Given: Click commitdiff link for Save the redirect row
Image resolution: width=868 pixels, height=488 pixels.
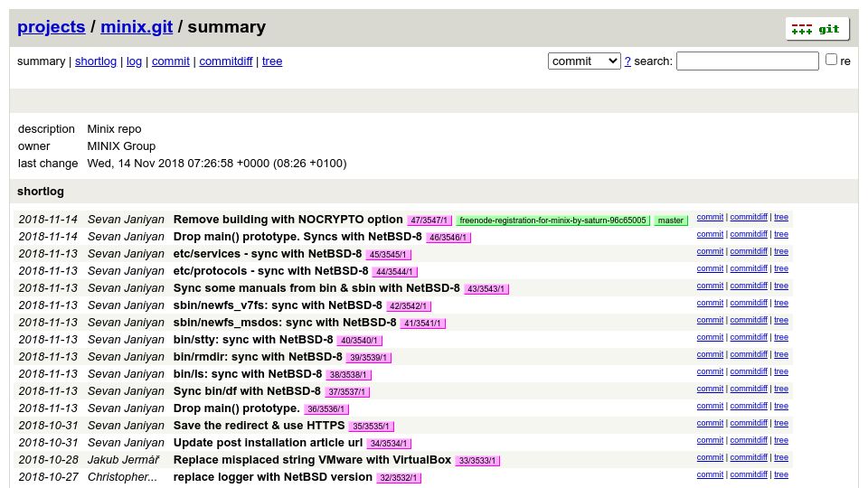Looking at the screenshot, I should click(x=749, y=423).
